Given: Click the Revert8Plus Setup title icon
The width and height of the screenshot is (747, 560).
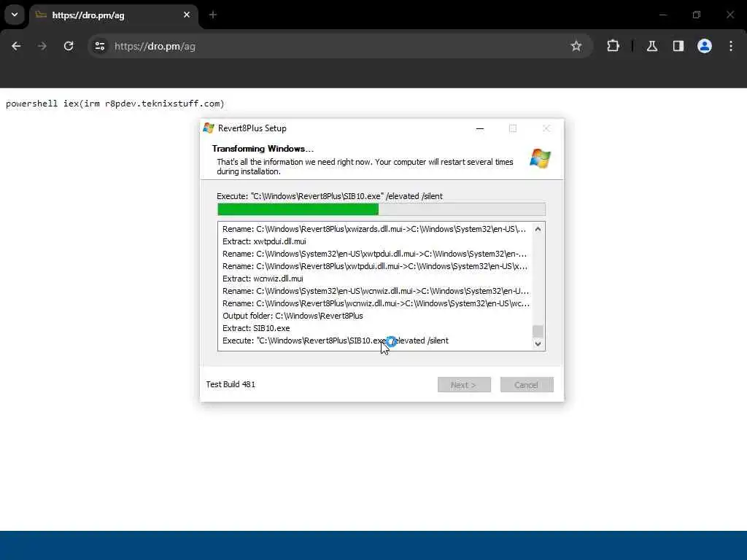Looking at the screenshot, I should click(209, 128).
